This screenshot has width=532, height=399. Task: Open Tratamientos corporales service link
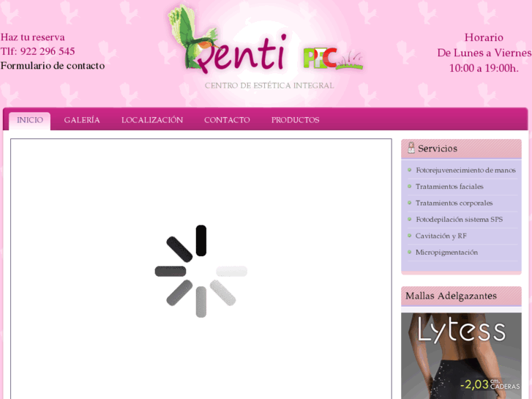454,203
